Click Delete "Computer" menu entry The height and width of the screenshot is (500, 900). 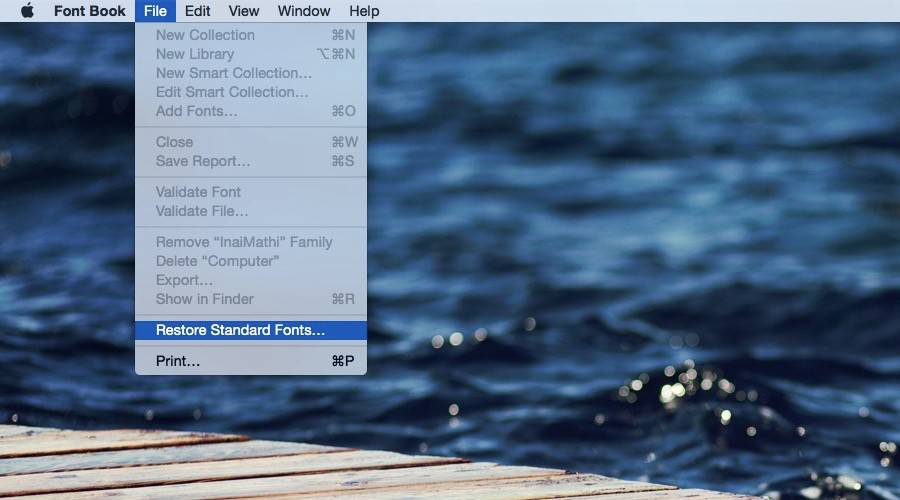(x=251, y=261)
